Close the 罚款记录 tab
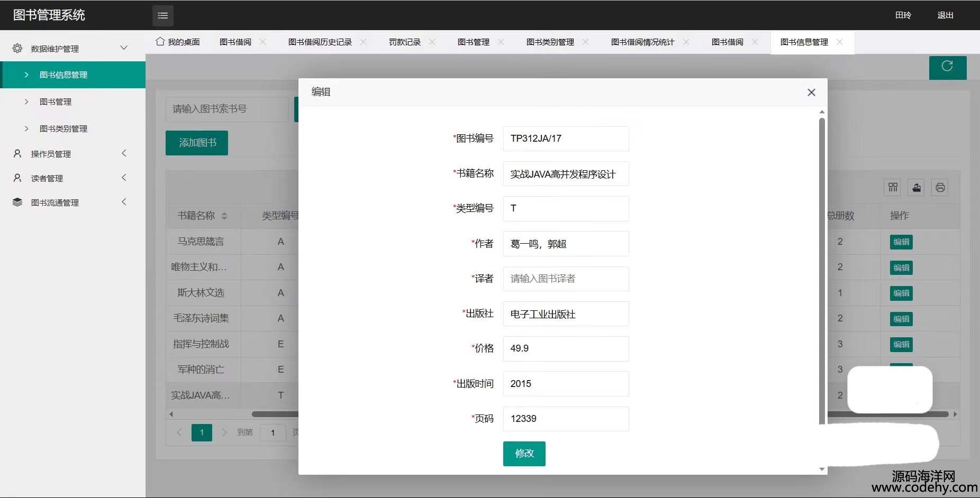The image size is (980, 498). point(432,42)
